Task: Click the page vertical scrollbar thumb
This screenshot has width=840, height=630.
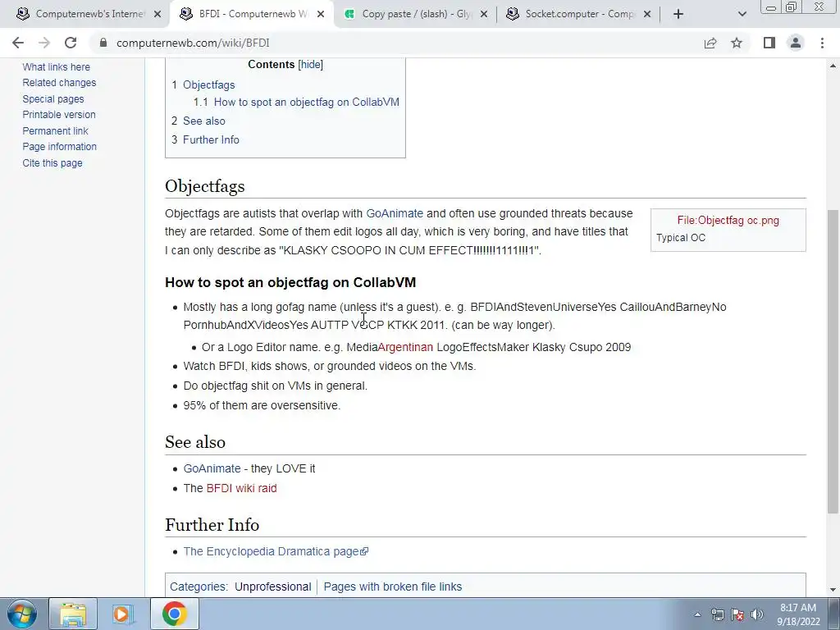Action: pyautogui.click(x=833, y=362)
